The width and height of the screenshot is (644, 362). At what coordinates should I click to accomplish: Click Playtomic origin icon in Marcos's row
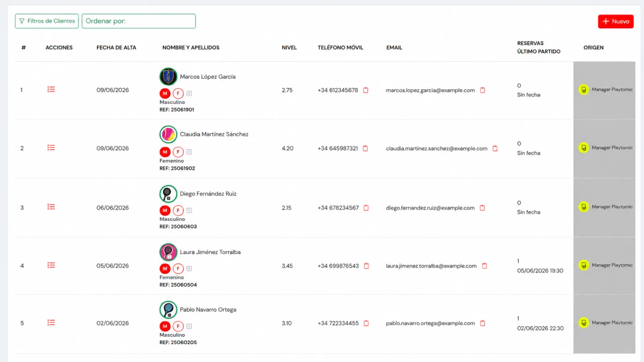pos(584,90)
